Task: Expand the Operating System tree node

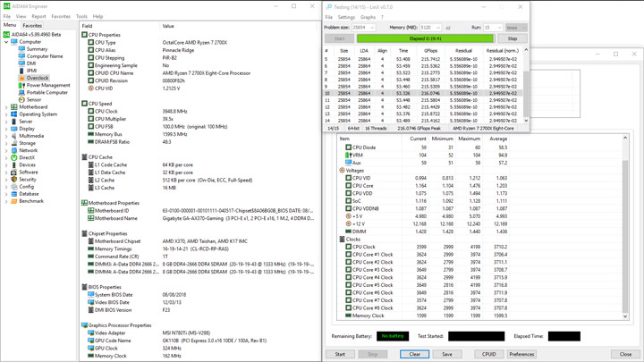Action: point(6,114)
